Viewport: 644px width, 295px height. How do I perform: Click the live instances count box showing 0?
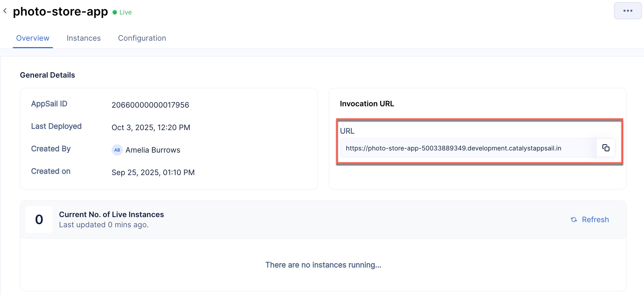(39, 220)
